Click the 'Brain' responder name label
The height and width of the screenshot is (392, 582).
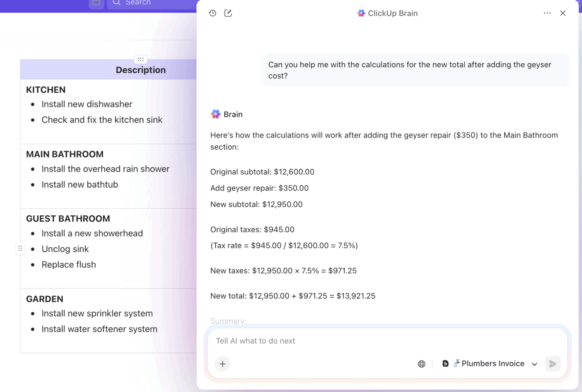[233, 114]
